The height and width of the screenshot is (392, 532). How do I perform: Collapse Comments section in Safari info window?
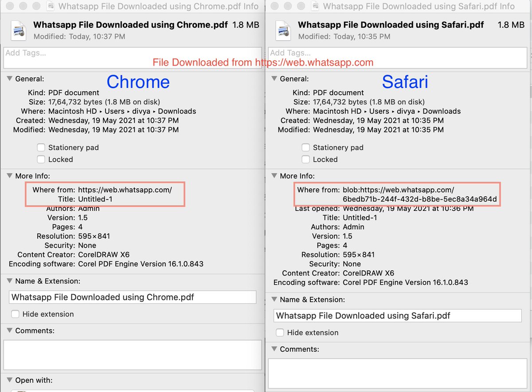point(274,349)
